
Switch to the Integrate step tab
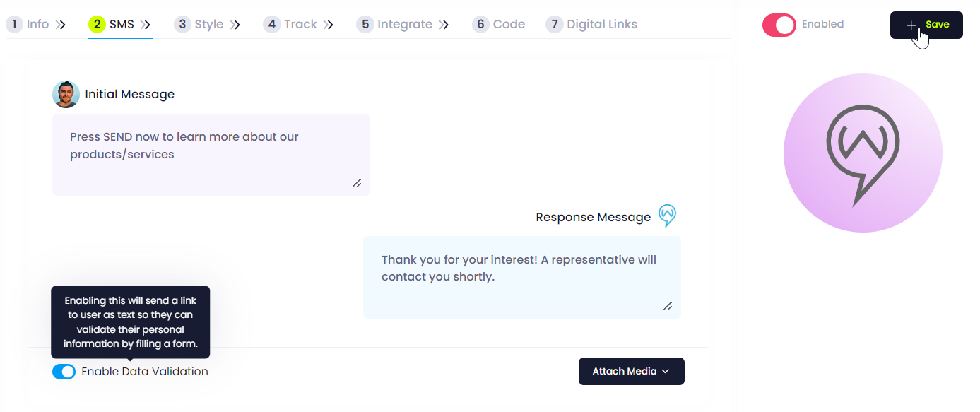(x=403, y=24)
